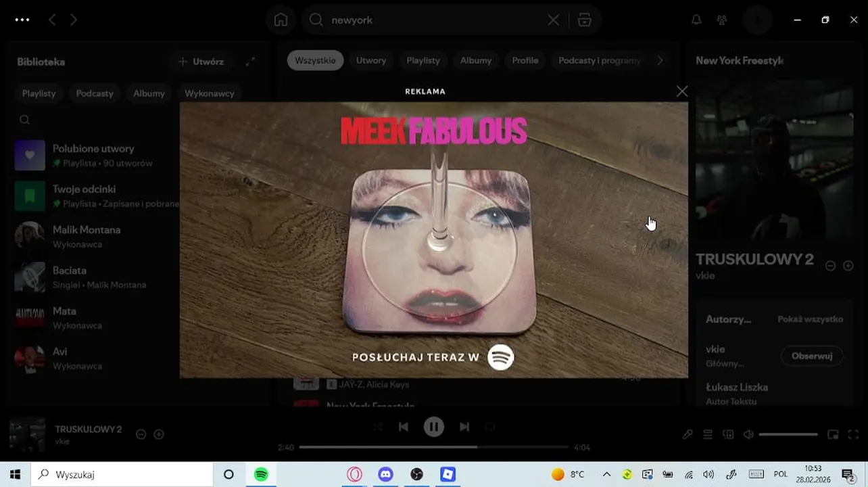Click the newyork search field
868x487 pixels.
click(x=433, y=20)
